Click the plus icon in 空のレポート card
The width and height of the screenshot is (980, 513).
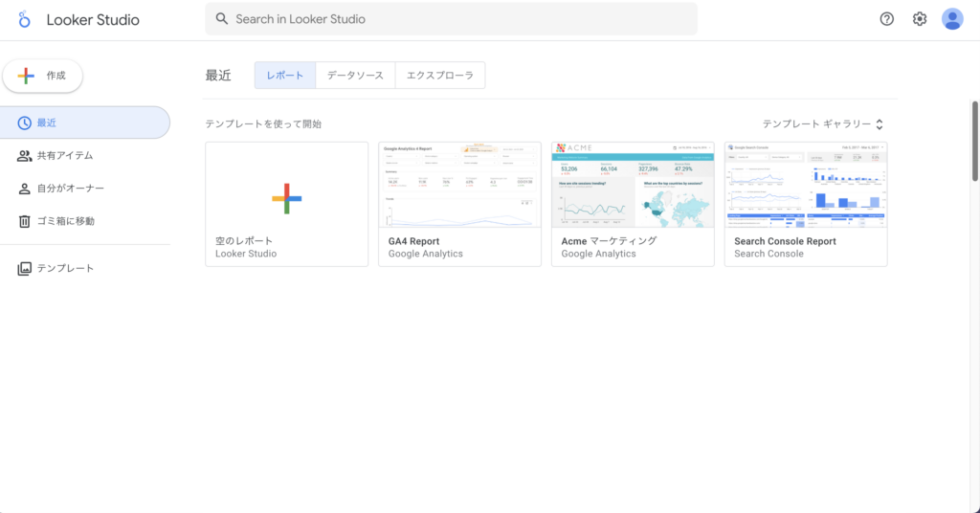(287, 199)
